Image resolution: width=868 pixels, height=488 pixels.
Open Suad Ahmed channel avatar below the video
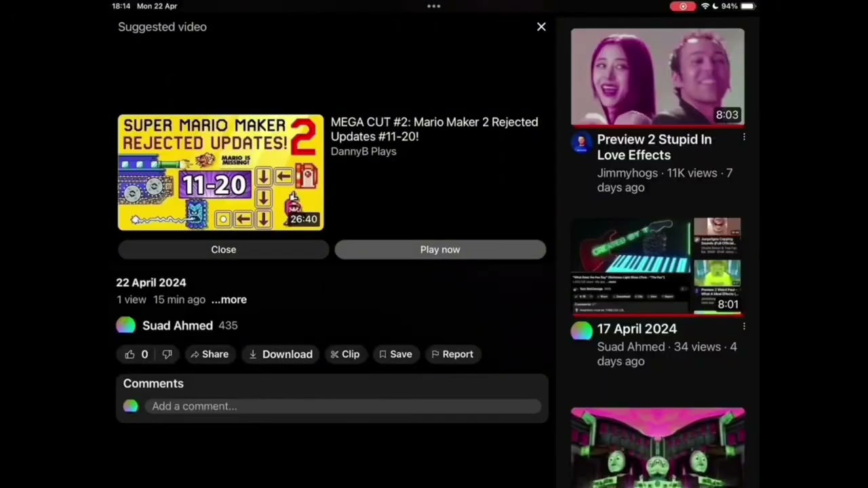pos(125,325)
